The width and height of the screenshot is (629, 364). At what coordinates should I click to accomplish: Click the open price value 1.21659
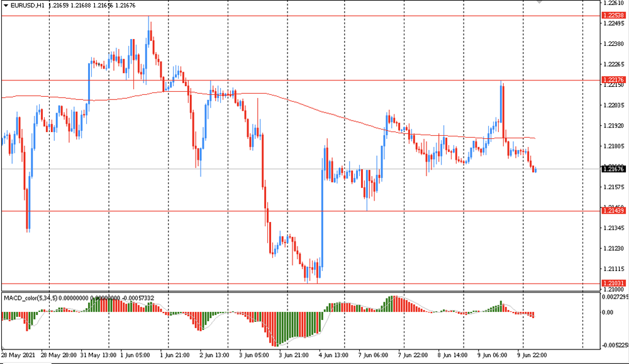pos(58,6)
